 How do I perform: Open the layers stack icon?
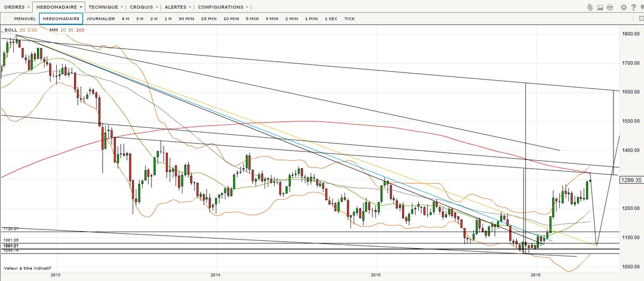(590, 8)
